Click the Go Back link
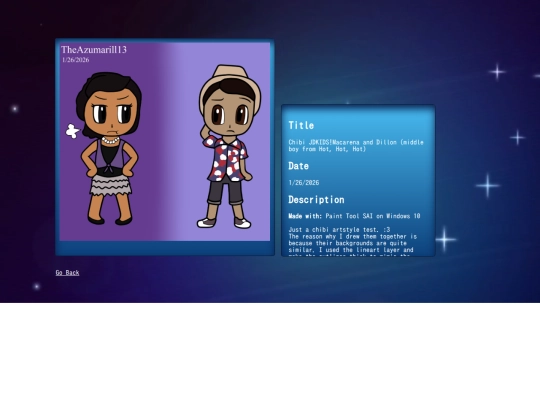540x405 pixels. point(68,272)
